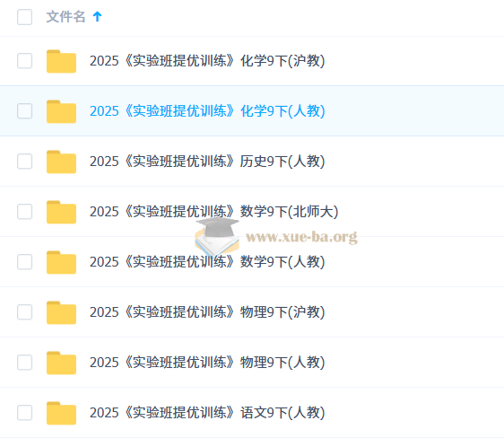Open 2025《实验班提优训练》物理9下(沪教) folder name
The image size is (504, 447).
coord(207,311)
